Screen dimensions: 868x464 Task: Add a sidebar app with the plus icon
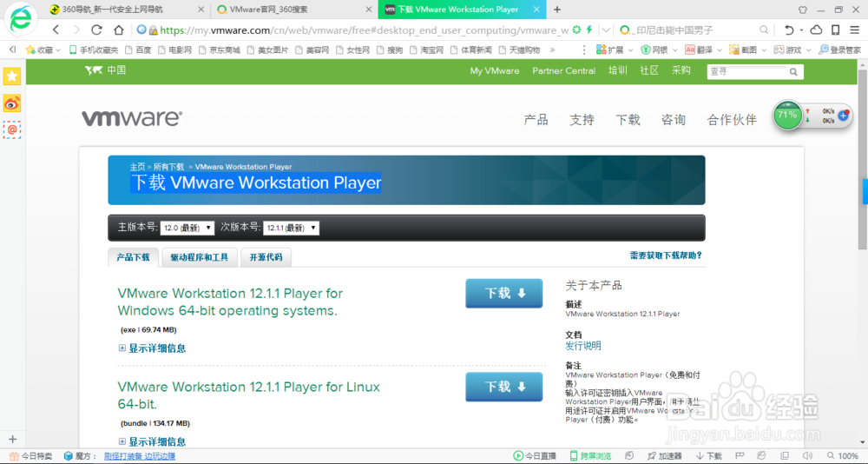(x=13, y=439)
